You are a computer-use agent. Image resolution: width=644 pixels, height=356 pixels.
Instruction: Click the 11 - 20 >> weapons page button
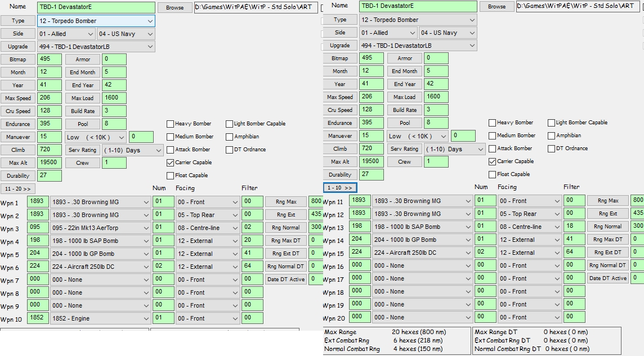click(x=18, y=189)
